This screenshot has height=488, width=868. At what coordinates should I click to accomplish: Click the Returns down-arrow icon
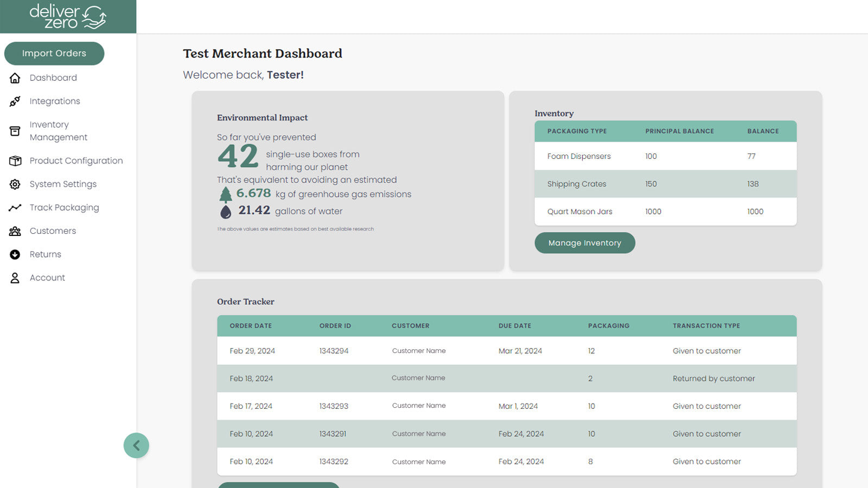tap(15, 254)
